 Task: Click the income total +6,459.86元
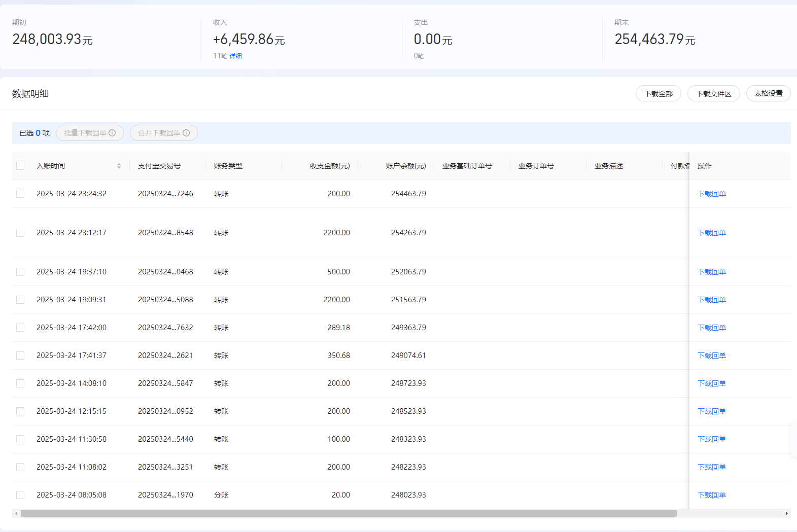pos(249,39)
